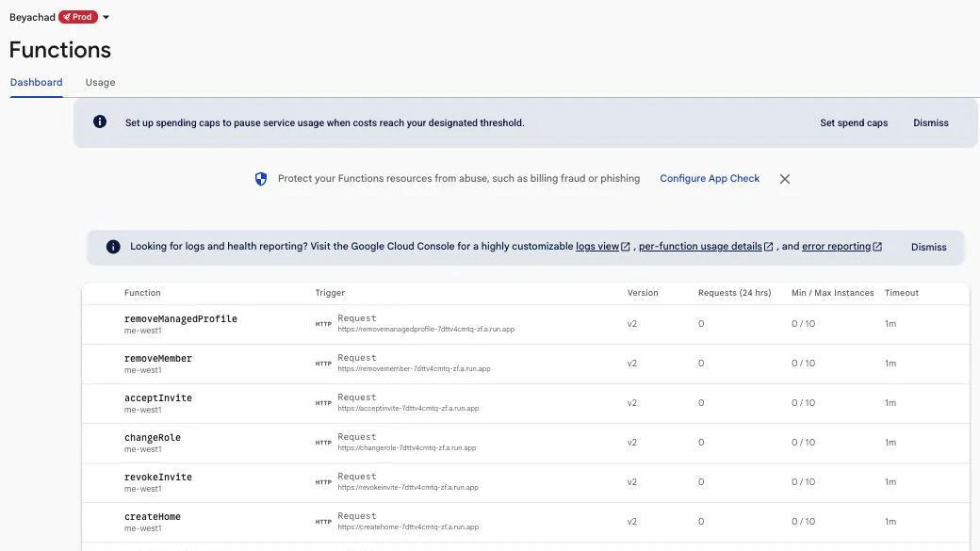The height and width of the screenshot is (551, 980).
Task: Open the error reporting link
Action: click(x=836, y=246)
